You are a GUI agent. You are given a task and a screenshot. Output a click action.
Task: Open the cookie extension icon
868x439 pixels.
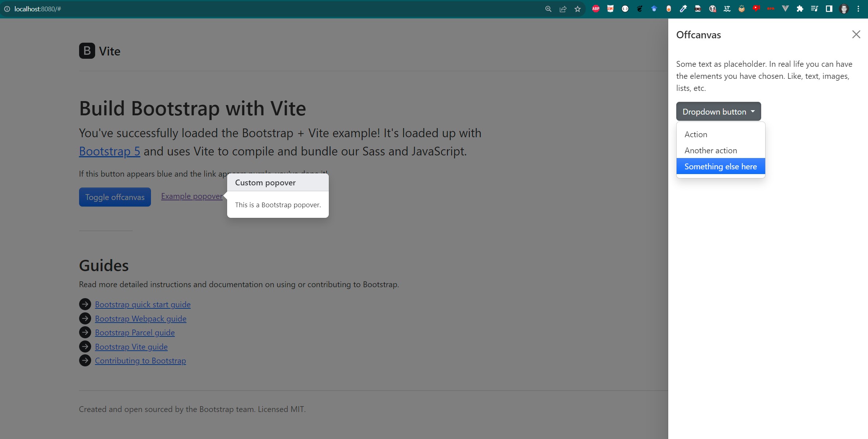tap(742, 9)
